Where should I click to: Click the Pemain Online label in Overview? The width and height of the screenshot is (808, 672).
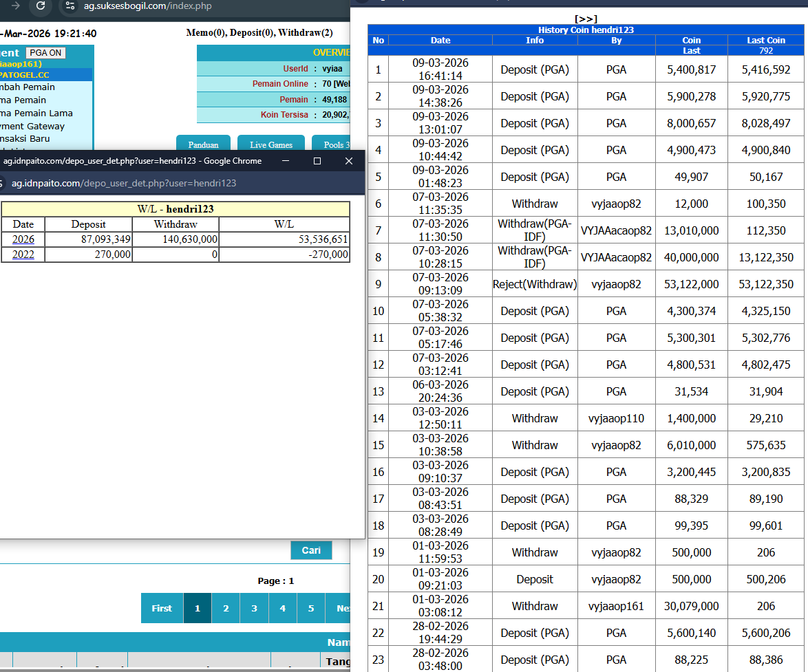[x=280, y=84]
